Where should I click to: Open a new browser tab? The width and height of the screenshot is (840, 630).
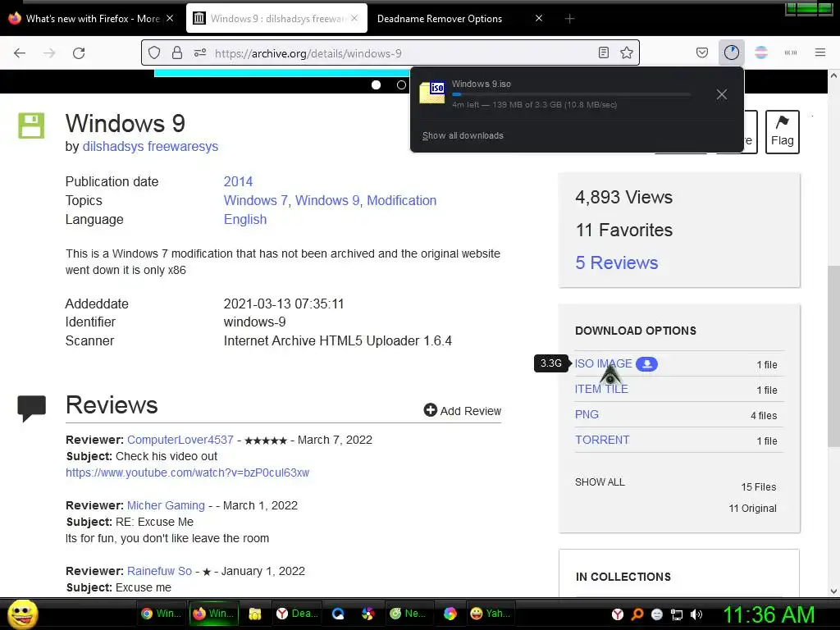coord(569,19)
